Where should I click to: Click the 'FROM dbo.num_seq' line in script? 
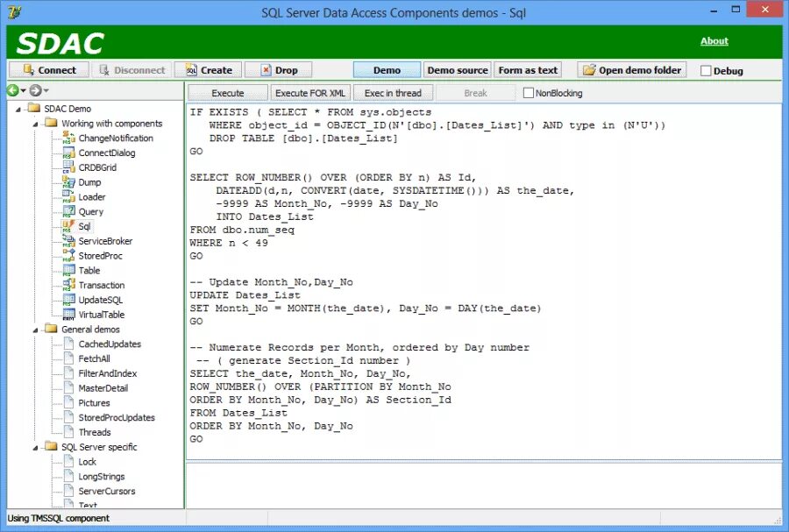[x=242, y=230]
